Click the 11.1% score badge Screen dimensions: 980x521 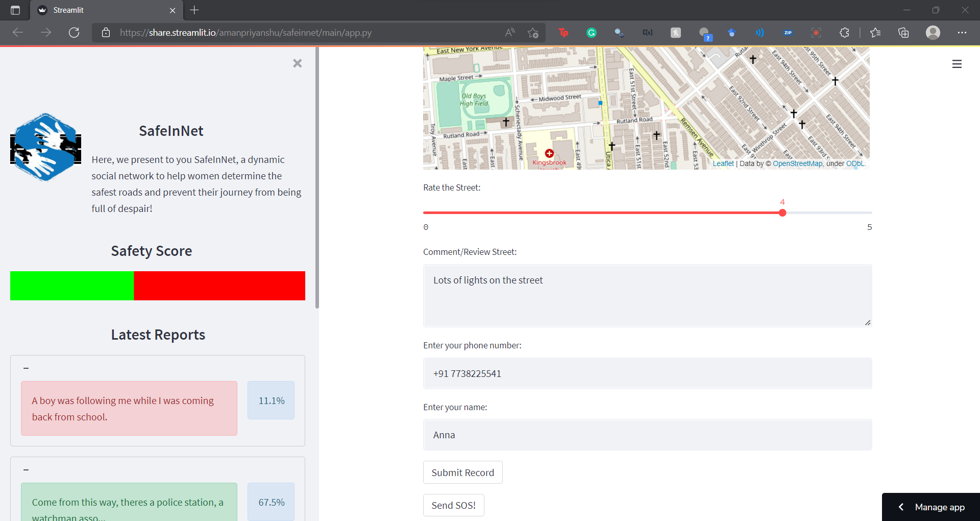pos(271,400)
